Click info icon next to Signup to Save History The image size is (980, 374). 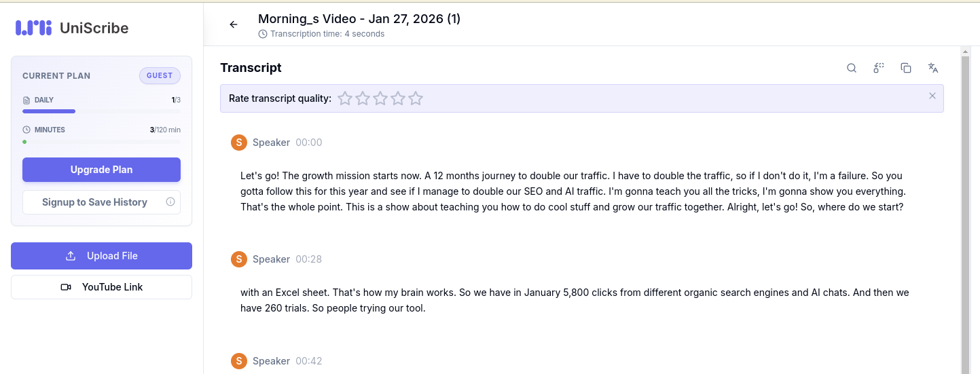(170, 202)
